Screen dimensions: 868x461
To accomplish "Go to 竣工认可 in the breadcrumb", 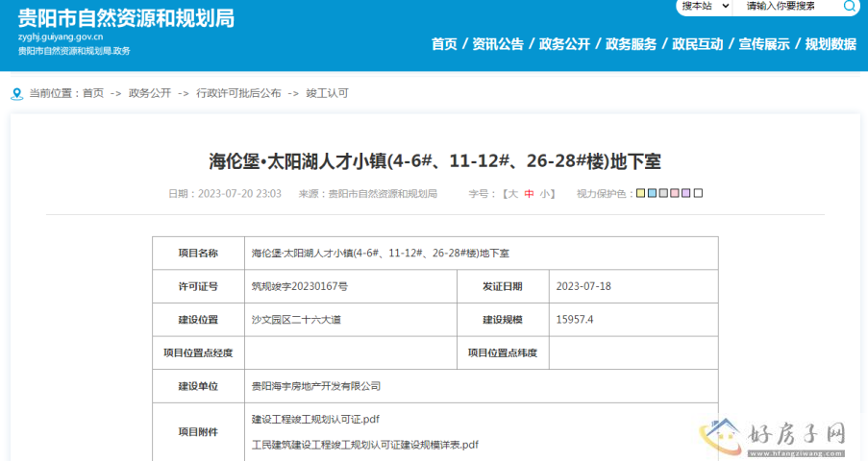I will coord(327,93).
